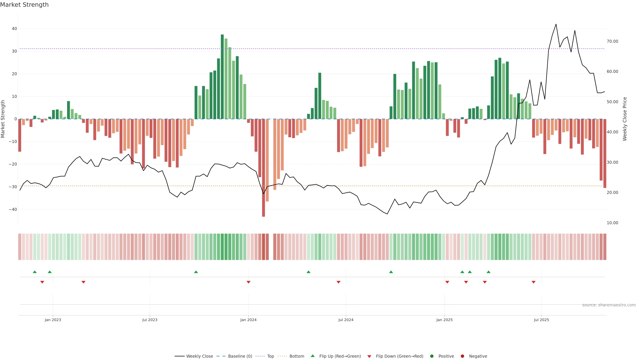
Task: Click the Flip Up green triangle legend icon
Action: [x=312, y=356]
